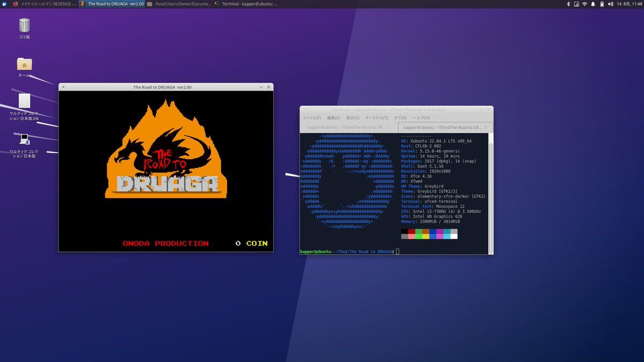Click the volume speaker icon
The image size is (644, 362).
pos(610,4)
